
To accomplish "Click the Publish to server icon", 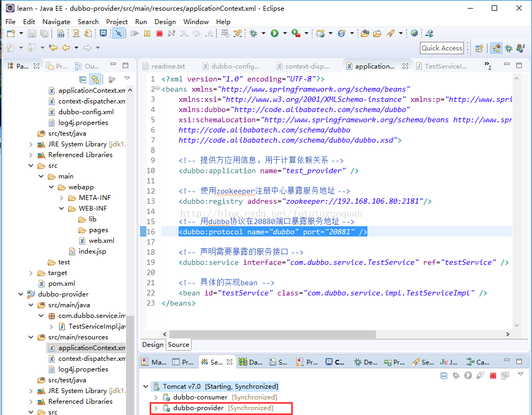I will point(505,375).
